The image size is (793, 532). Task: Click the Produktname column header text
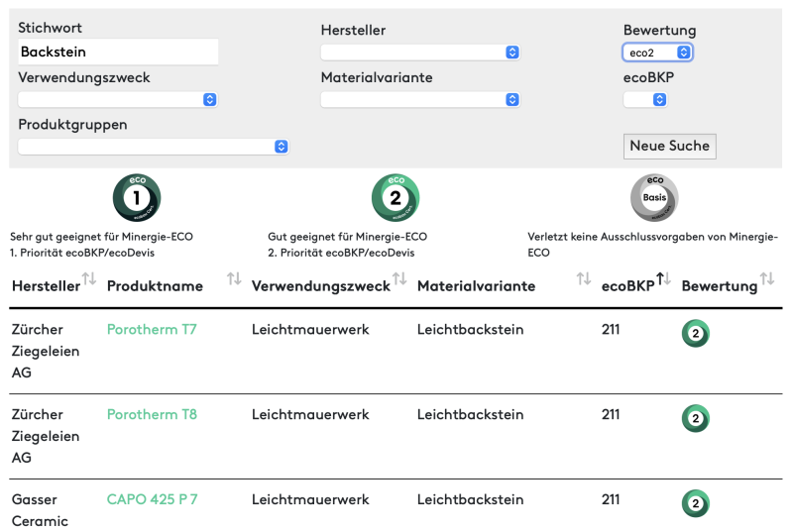click(155, 286)
